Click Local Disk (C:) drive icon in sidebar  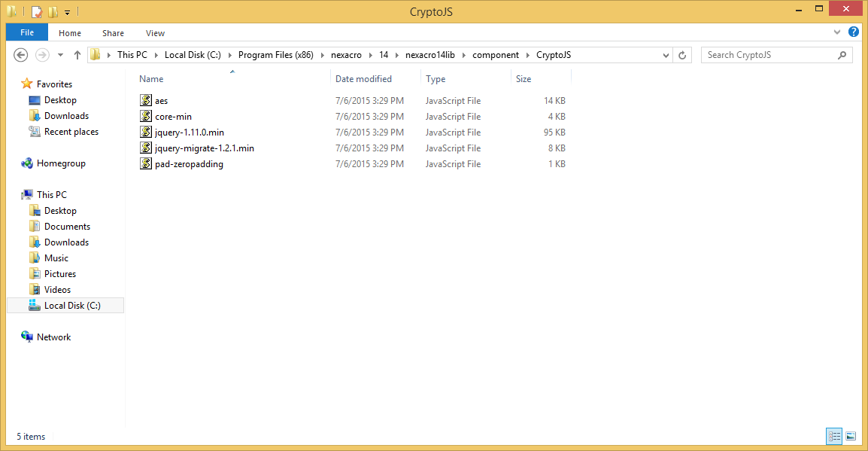35,305
